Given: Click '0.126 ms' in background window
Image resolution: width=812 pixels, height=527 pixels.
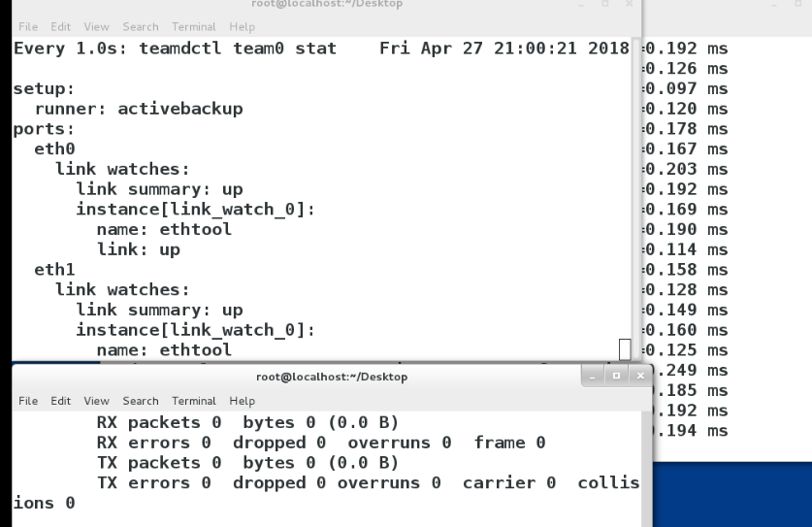Looking at the screenshot, I should pyautogui.click(x=686, y=68).
